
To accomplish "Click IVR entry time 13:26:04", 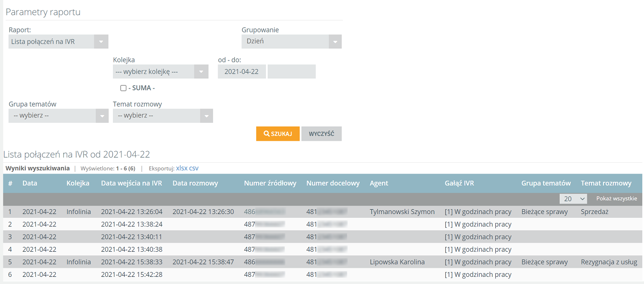I will 132,212.
